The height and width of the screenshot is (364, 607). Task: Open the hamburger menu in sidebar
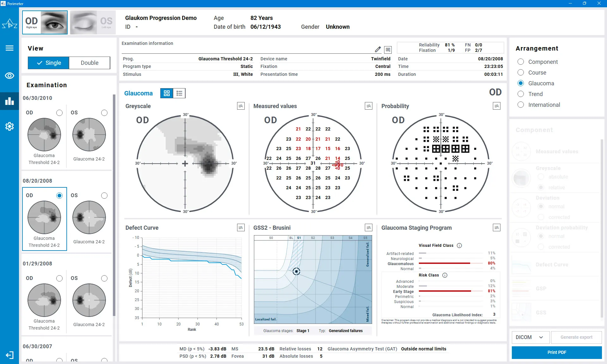point(9,48)
